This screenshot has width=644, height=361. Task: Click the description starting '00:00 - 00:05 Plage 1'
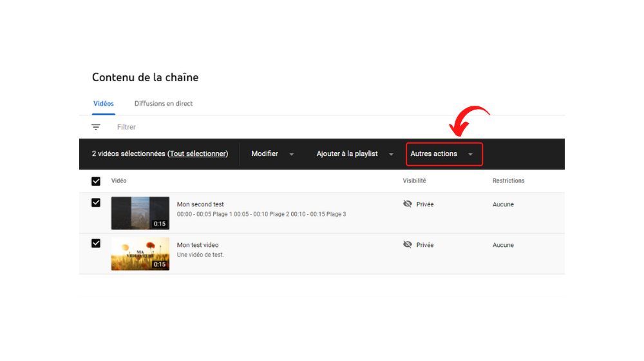[261, 214]
